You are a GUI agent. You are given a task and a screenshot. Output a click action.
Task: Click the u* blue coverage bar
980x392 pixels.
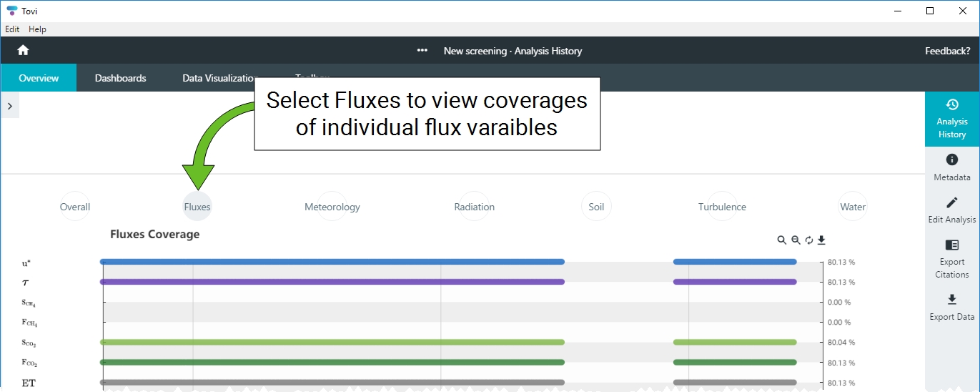tap(332, 262)
